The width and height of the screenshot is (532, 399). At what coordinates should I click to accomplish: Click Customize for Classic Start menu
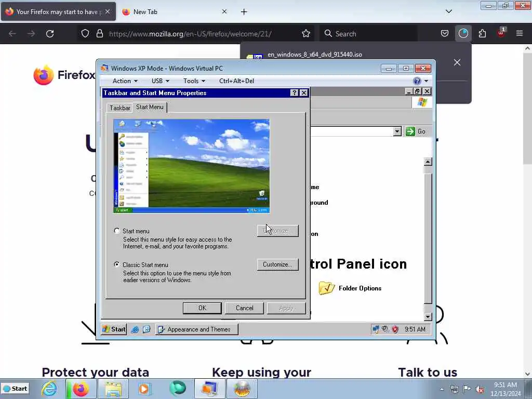277,264
